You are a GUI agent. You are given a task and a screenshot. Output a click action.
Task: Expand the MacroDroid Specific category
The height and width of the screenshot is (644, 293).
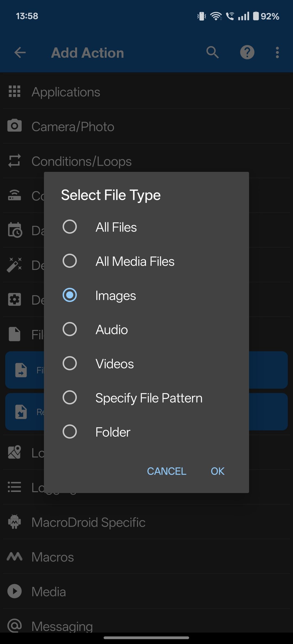click(146, 522)
